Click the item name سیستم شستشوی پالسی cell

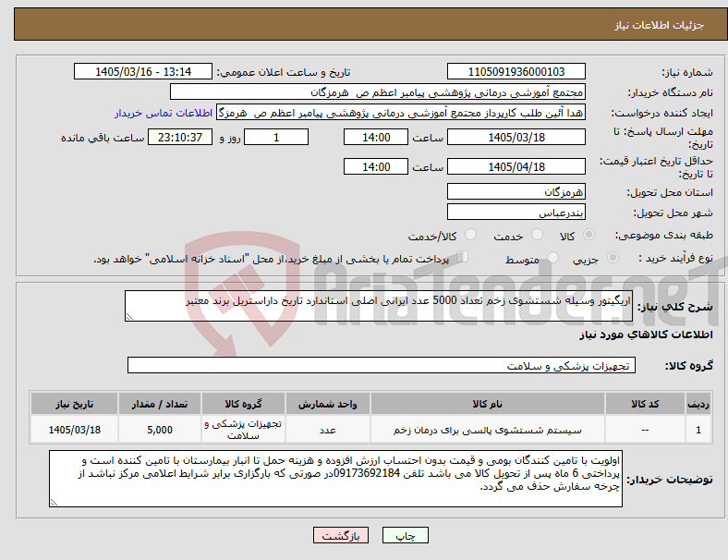[x=488, y=430]
